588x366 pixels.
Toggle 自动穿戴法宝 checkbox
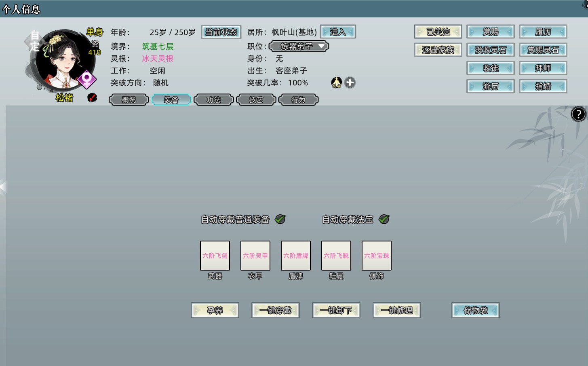(384, 219)
